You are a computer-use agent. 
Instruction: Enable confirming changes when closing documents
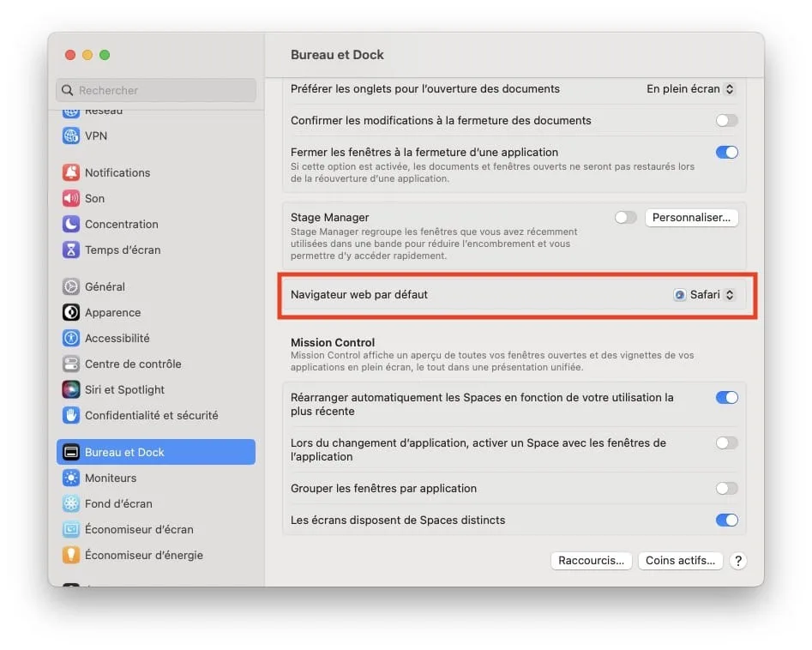pos(726,121)
